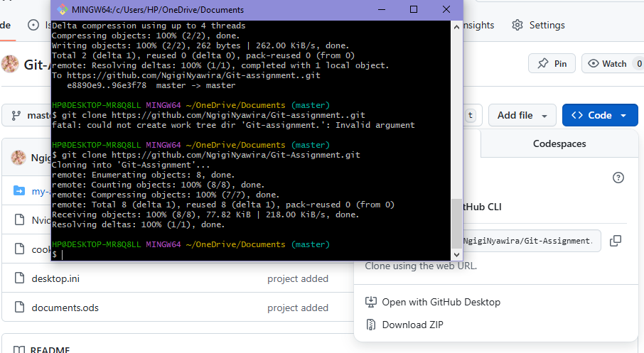The image size is (644, 353).
Task: Maximize the Git Bash terminal window
Action: pyautogui.click(x=414, y=9)
